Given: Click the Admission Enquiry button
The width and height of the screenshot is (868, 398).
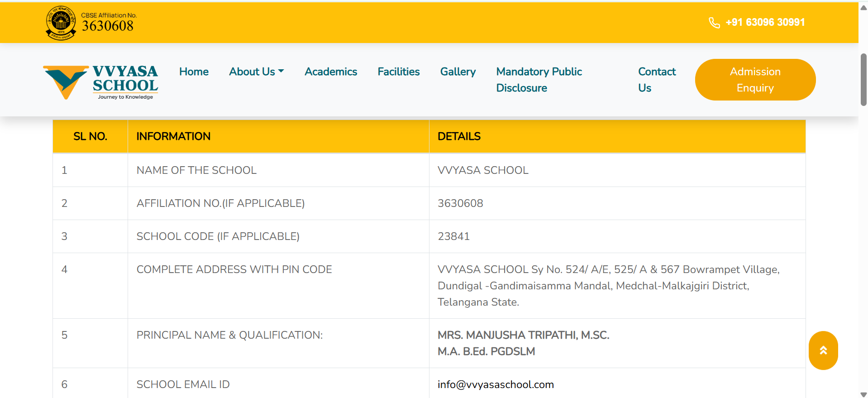Looking at the screenshot, I should (755, 80).
